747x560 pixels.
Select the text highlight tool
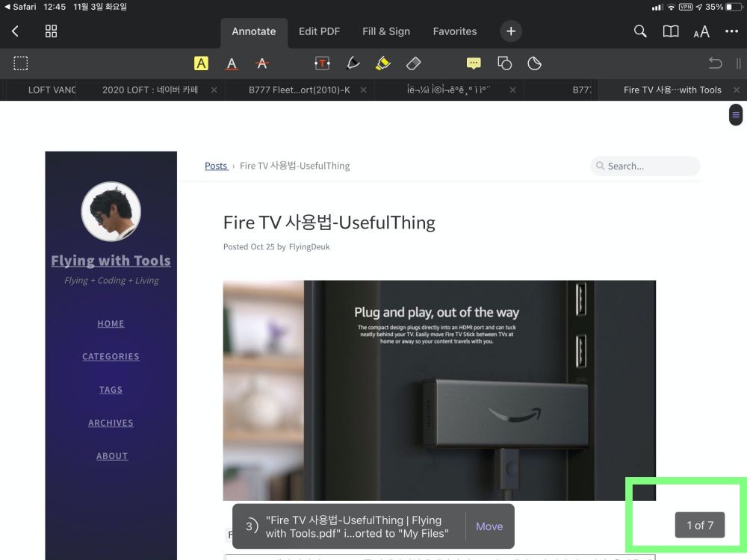point(201,63)
